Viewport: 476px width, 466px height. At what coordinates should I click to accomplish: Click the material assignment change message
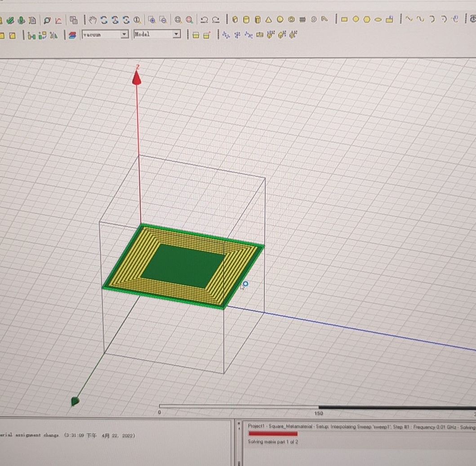(67, 435)
